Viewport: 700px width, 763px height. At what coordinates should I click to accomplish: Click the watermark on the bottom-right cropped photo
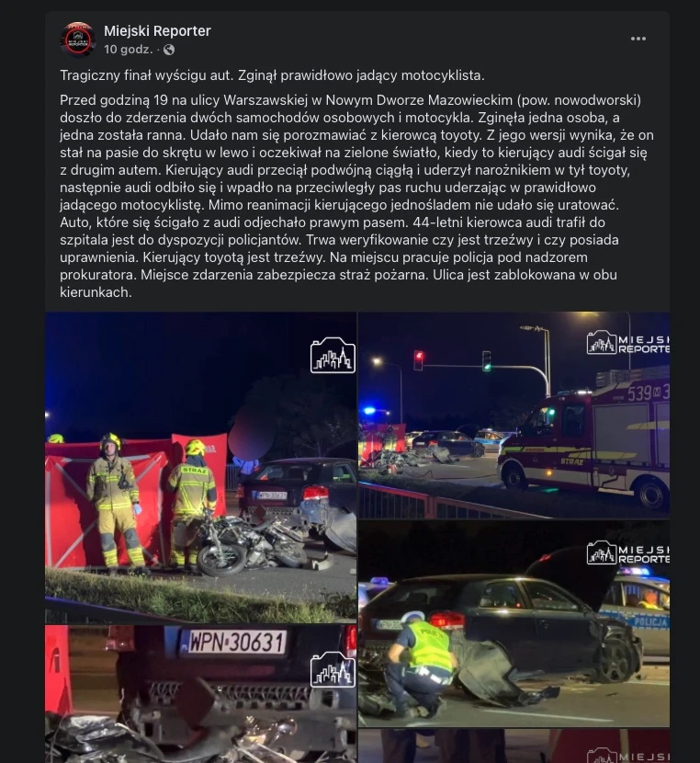click(x=628, y=756)
